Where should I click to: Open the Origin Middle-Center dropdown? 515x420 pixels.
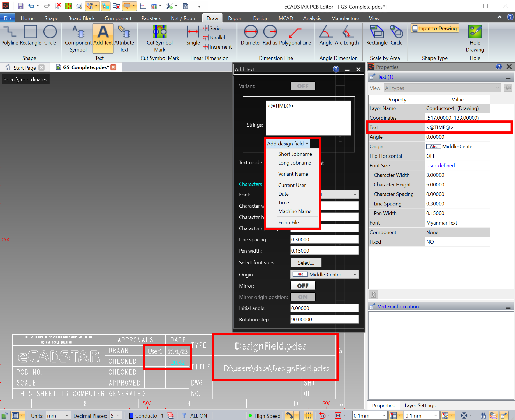coord(324,274)
